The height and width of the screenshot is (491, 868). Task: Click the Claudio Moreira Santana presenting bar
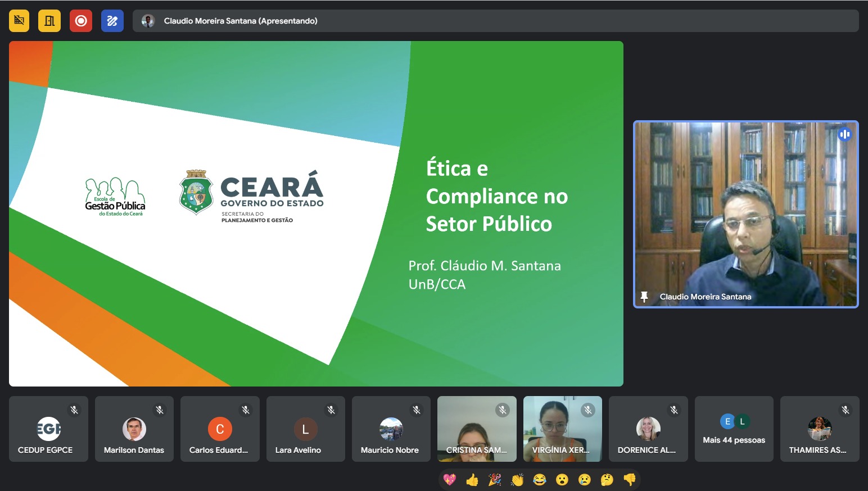pos(495,21)
